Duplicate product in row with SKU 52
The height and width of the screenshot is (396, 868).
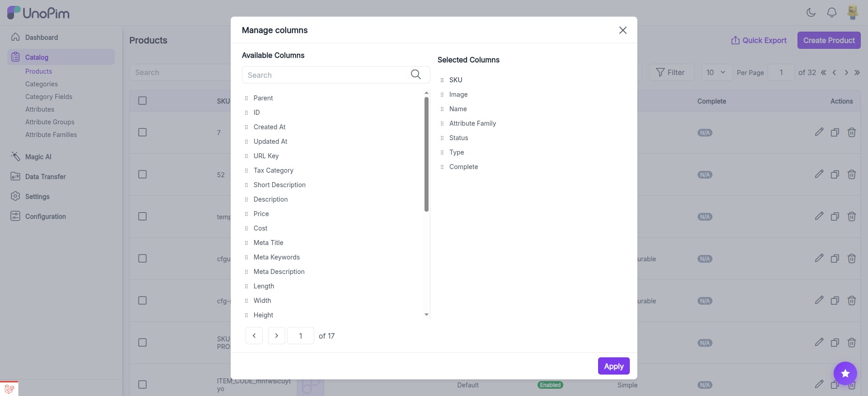click(x=835, y=174)
